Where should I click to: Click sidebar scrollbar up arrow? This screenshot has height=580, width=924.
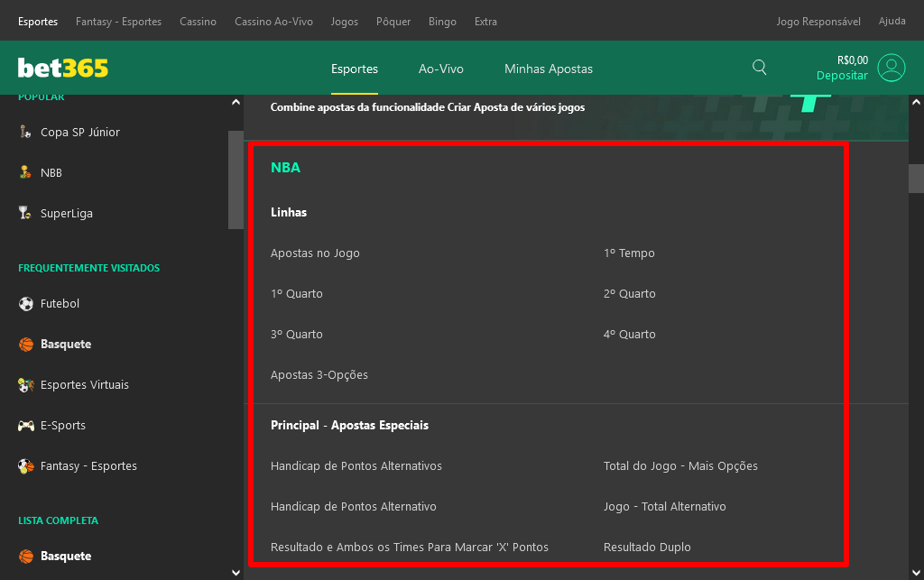pos(236,102)
